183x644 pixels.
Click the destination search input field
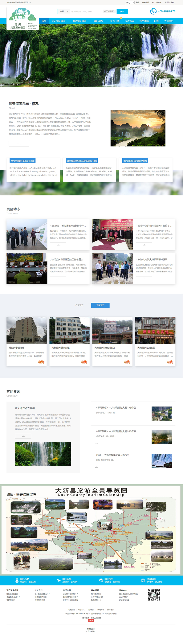tap(86, 11)
